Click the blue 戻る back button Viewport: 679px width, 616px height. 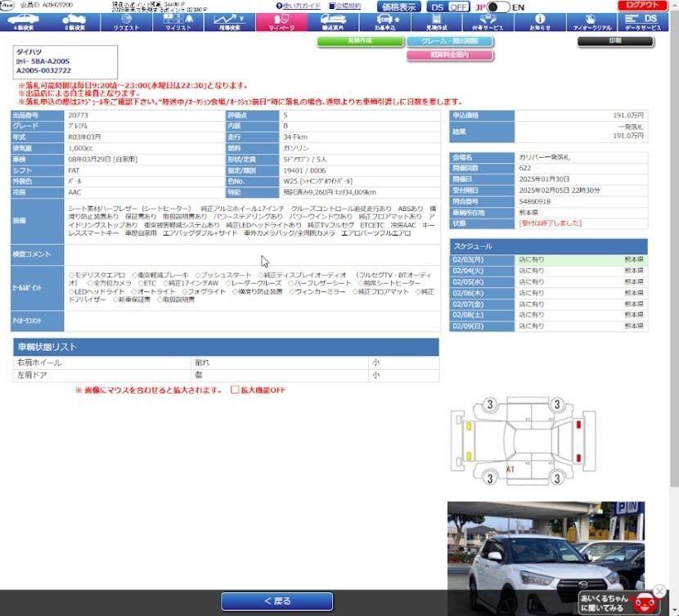pos(277,600)
